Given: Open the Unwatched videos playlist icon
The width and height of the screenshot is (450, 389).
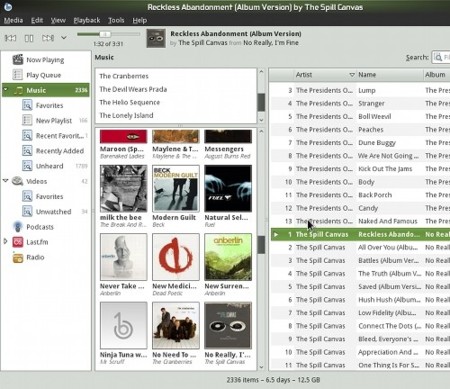Looking at the screenshot, I should click(27, 211).
